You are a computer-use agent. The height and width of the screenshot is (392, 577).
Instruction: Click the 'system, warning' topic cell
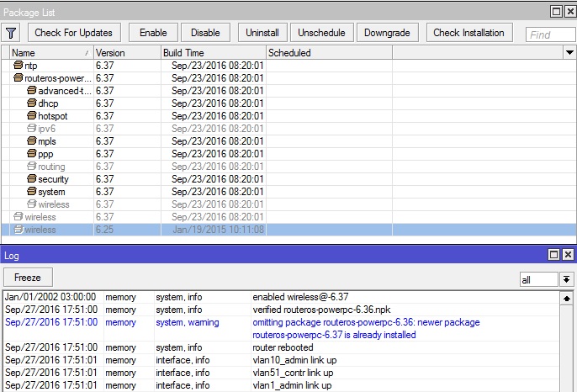pyautogui.click(x=188, y=322)
